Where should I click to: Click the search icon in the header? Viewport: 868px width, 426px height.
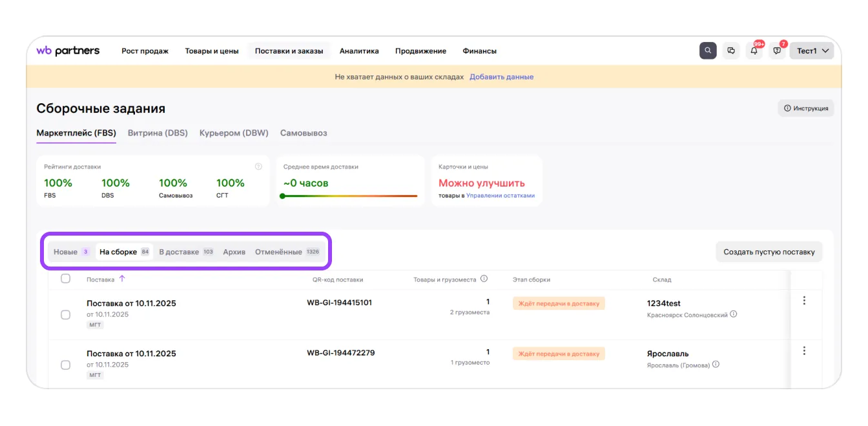(708, 51)
